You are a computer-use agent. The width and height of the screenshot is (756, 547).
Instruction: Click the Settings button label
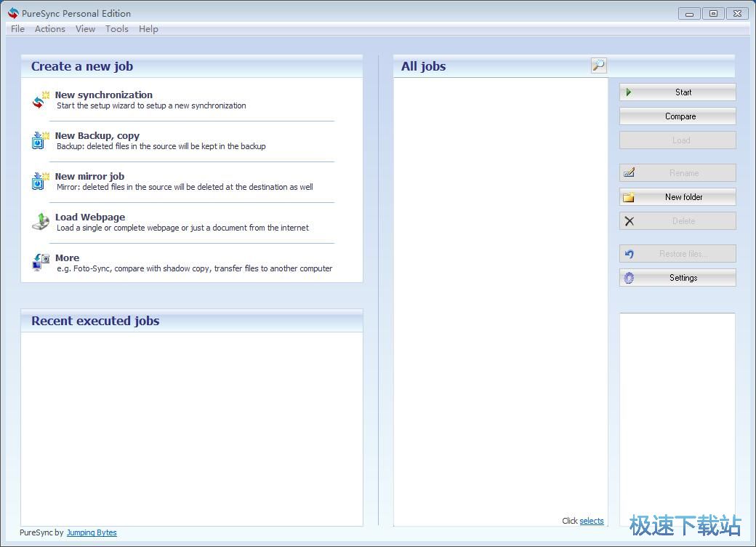[x=683, y=278]
